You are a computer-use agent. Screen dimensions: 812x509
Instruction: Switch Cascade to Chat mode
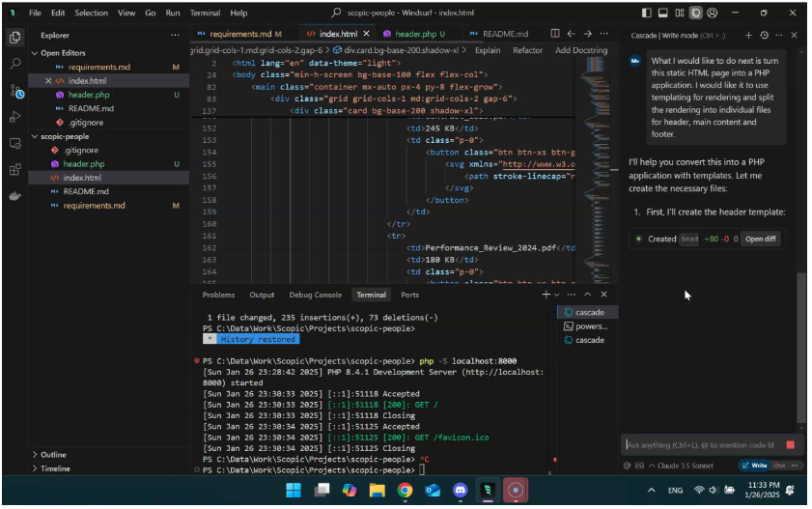779,467
